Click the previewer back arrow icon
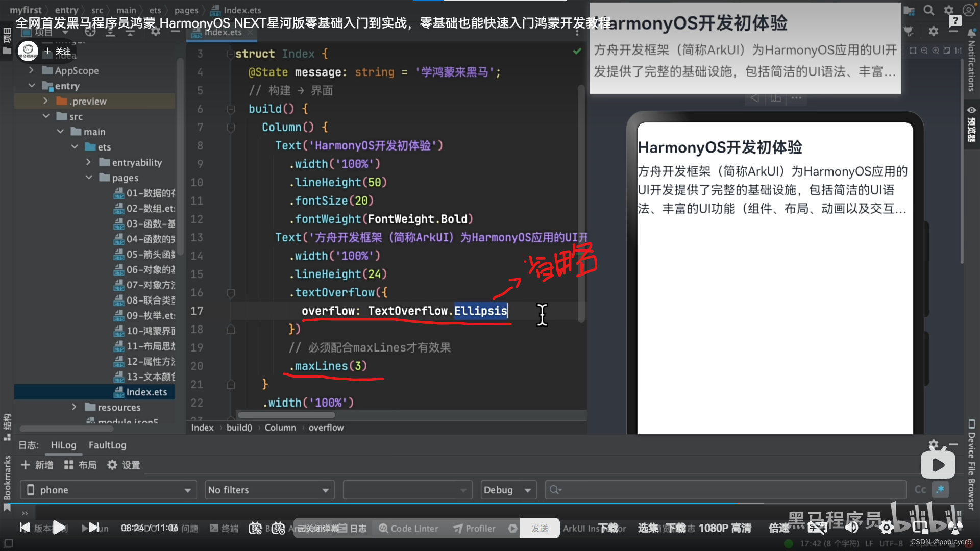This screenshot has width=980, height=551. pos(754,98)
